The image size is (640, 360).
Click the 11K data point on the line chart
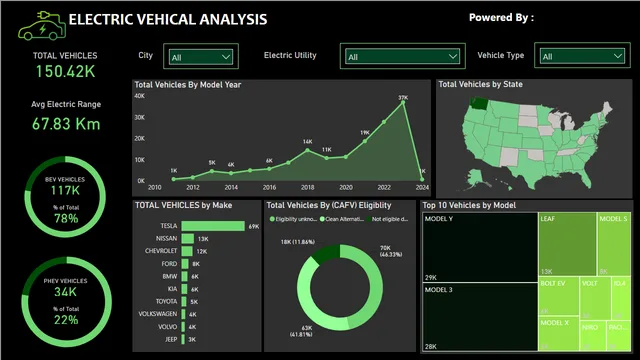327,158
